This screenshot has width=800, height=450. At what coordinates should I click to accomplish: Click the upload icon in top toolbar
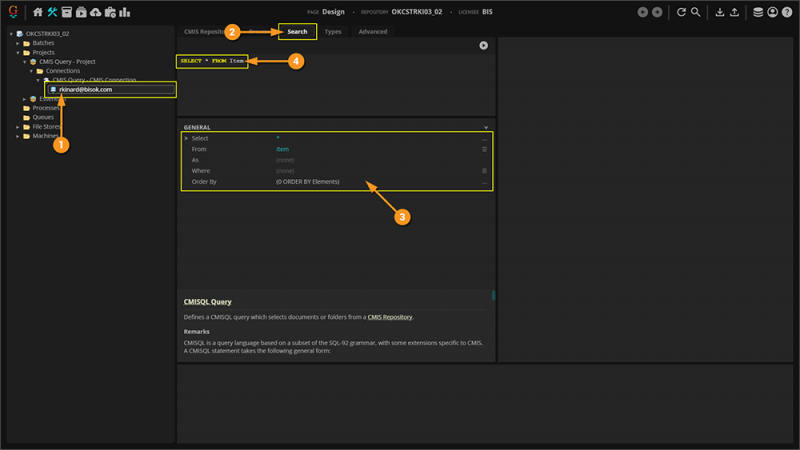pos(735,12)
